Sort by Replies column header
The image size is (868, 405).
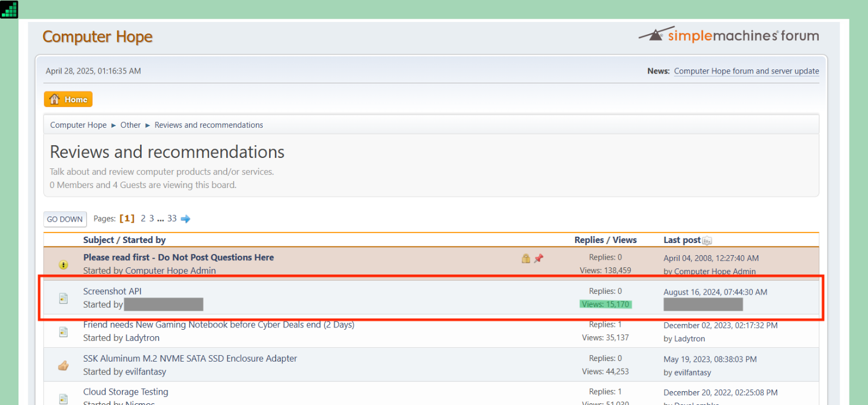point(589,240)
